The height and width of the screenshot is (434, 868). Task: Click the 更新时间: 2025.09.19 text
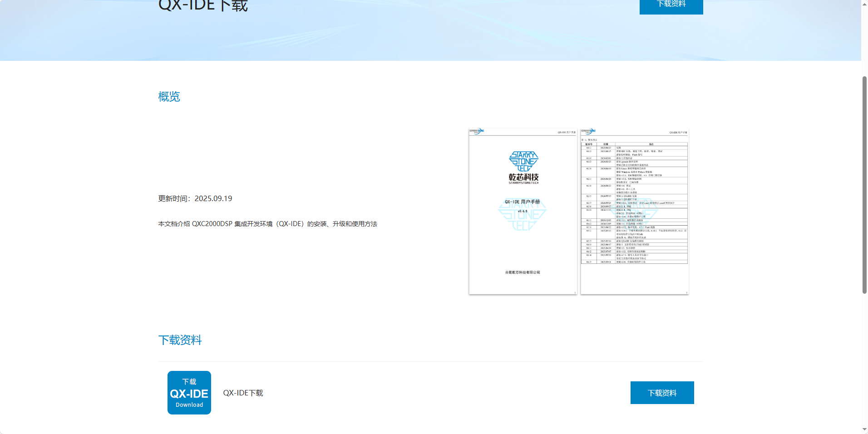pos(195,199)
